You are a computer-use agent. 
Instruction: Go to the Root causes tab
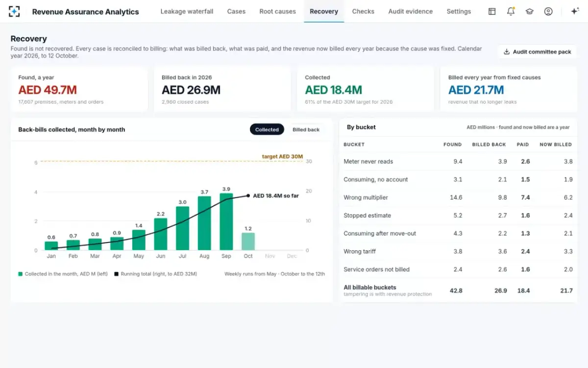coord(278,11)
